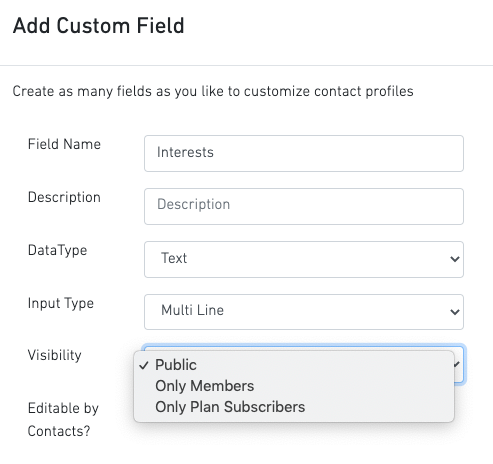
Task: Click the Editable by Contacts? label
Action: (63, 420)
